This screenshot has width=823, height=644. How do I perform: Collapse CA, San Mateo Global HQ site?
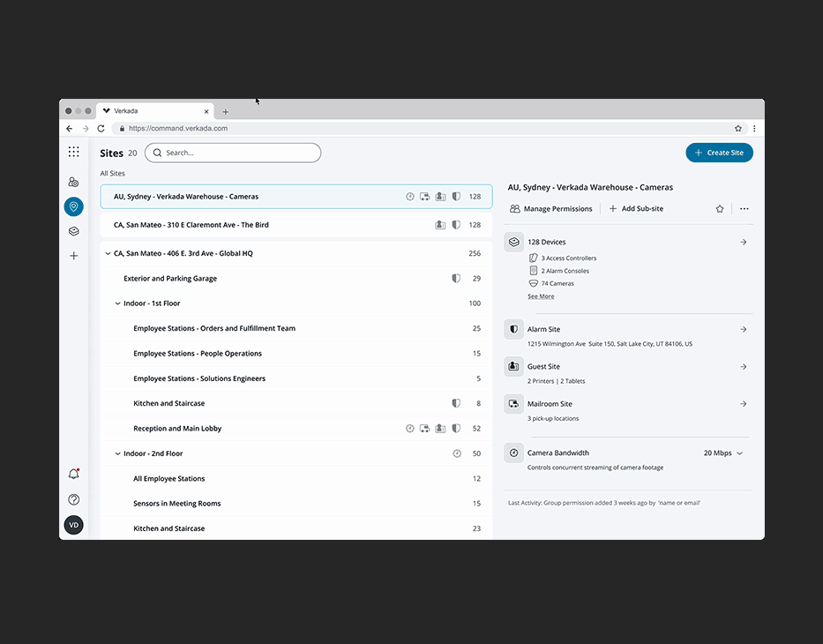point(108,253)
